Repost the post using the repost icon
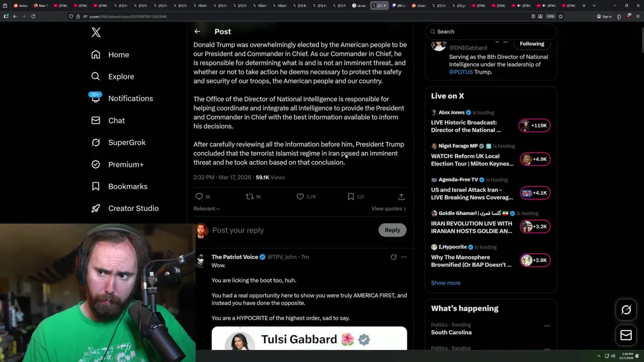This screenshot has height=362, width=644. [249, 197]
